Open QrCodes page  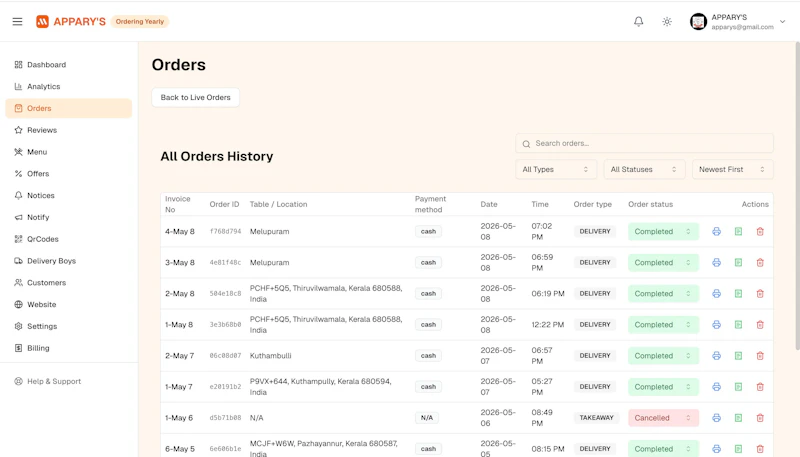68,239
